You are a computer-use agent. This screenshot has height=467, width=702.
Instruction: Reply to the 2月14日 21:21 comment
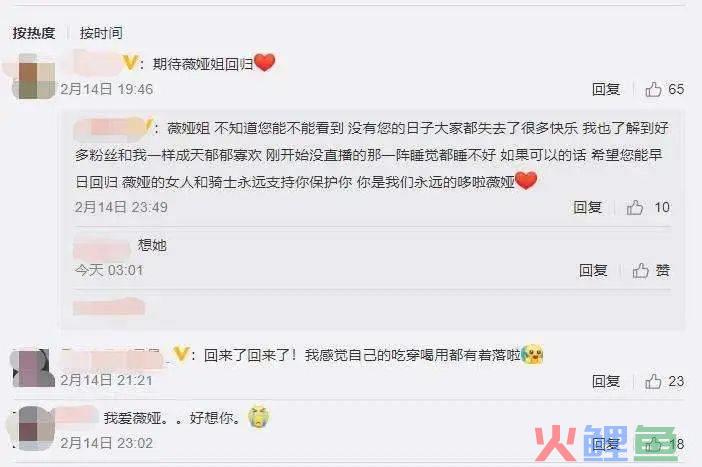click(606, 381)
